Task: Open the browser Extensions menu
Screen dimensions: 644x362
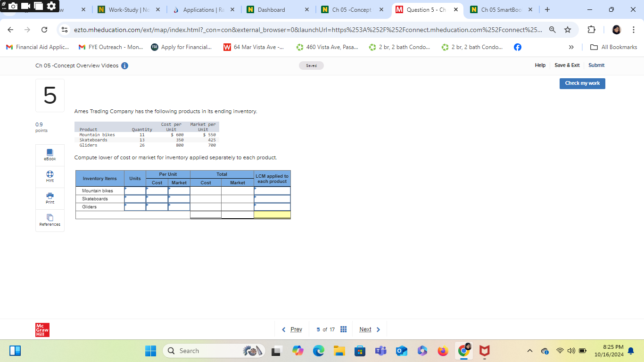Action: pyautogui.click(x=592, y=30)
